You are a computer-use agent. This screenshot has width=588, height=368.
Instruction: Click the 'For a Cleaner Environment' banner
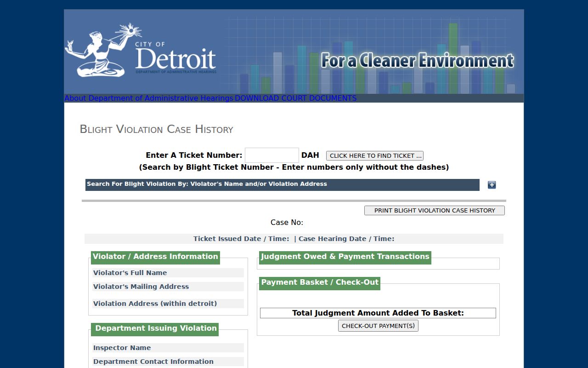417,61
